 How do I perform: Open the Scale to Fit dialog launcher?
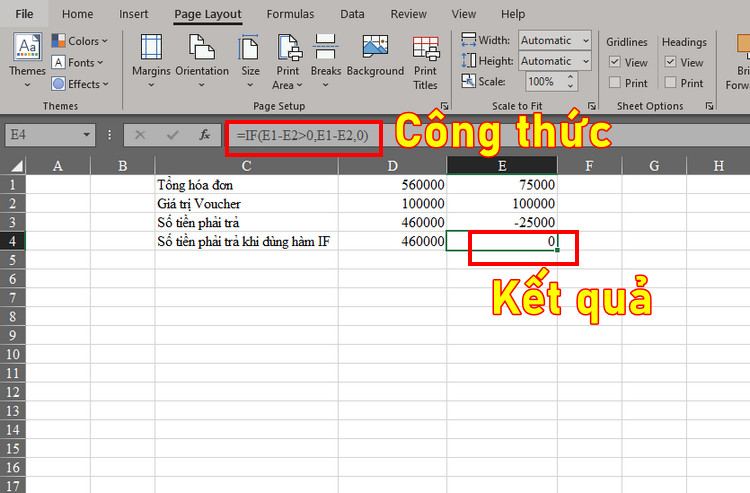point(592,106)
